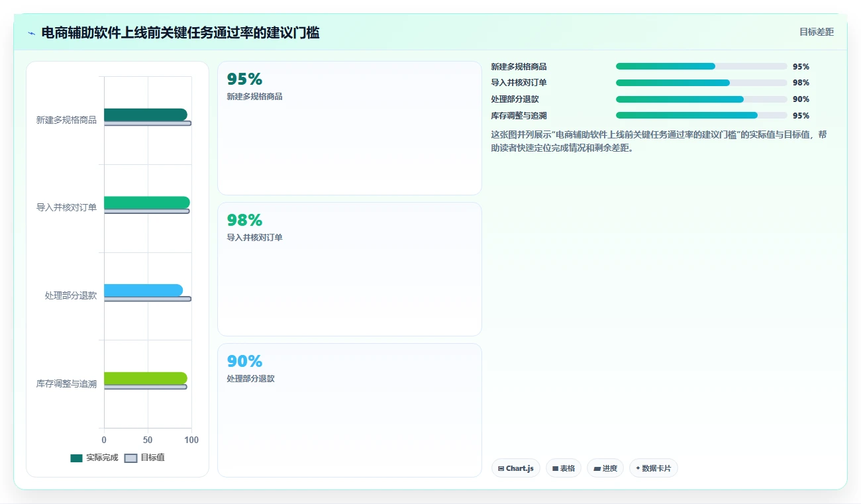
Task: Click the 处理部分退款 progress bar
Action: 701,99
